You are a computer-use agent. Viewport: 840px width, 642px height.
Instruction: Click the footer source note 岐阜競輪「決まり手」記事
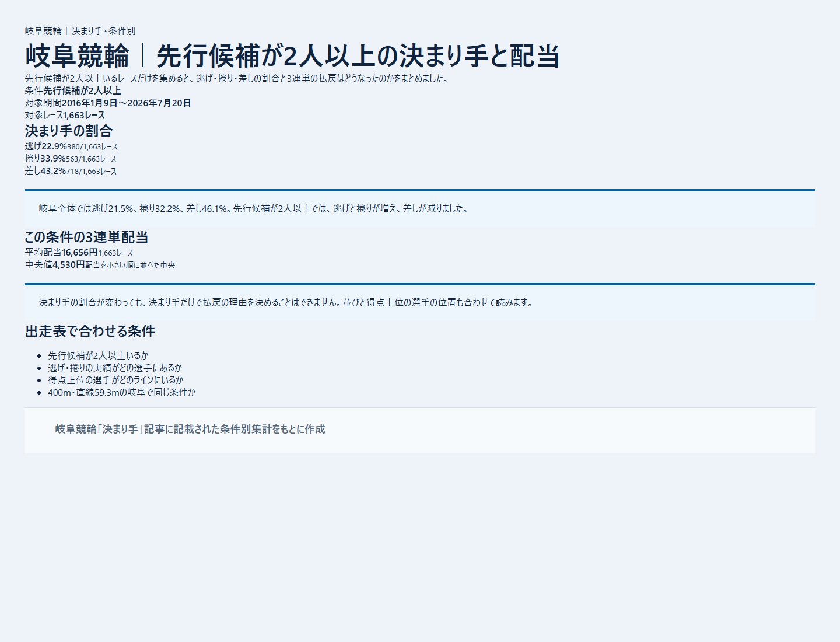pos(190,429)
